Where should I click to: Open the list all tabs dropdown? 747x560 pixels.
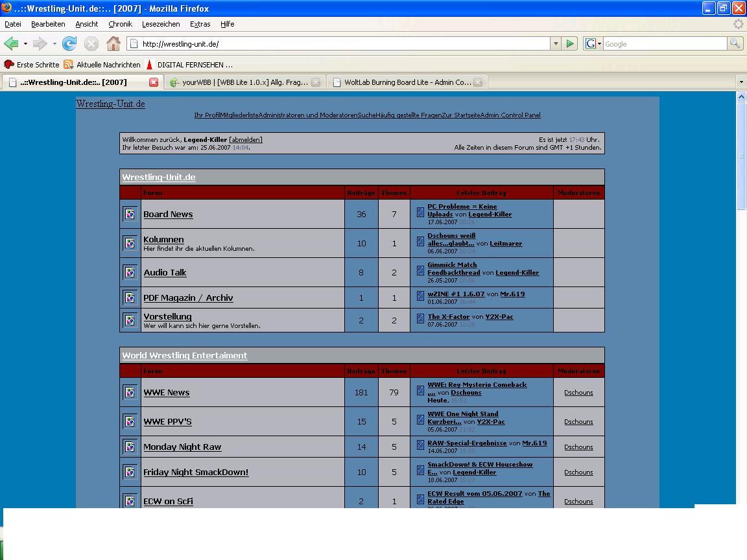(741, 82)
